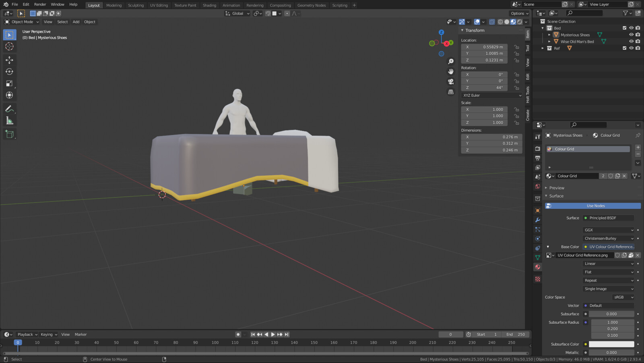Switch to orthographic grid view icon
The height and width of the screenshot is (363, 644).
[x=451, y=92]
